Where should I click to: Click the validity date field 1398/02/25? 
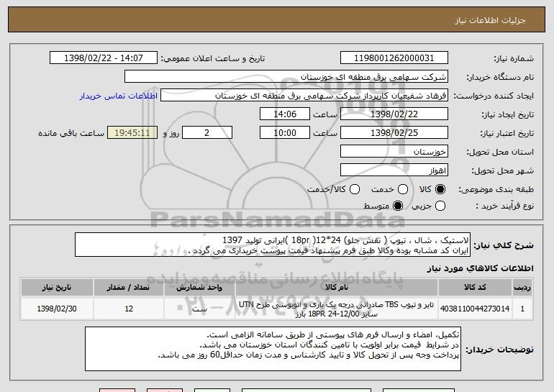[x=394, y=133]
